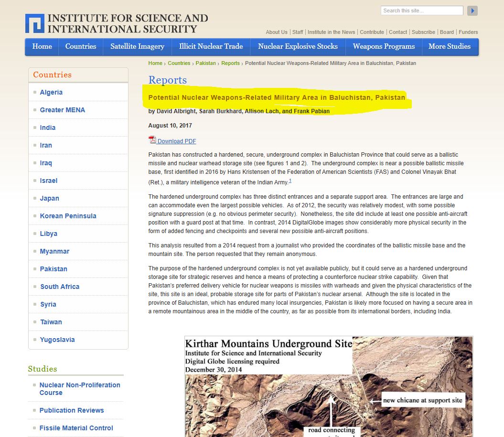
Task: Click the search submit arrow button
Action: click(x=472, y=11)
